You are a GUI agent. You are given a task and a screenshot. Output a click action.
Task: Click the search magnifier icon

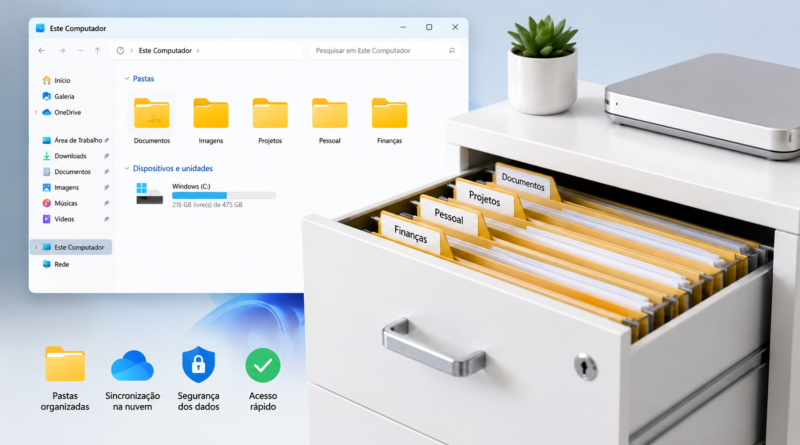click(452, 51)
